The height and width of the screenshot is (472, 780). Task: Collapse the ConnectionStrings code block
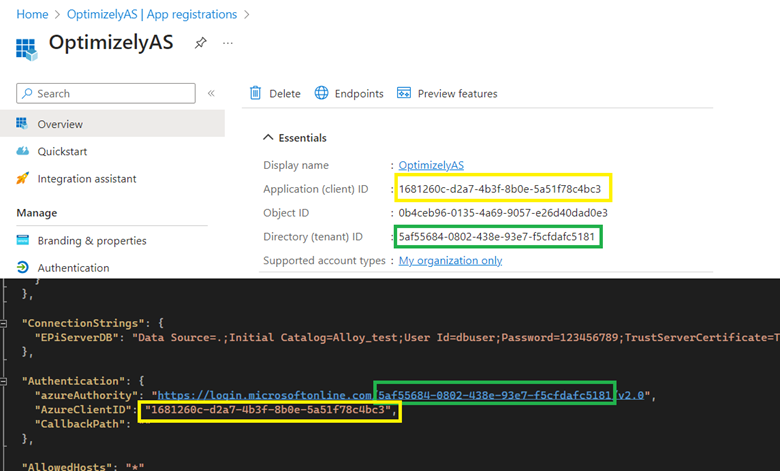pyautogui.click(x=3, y=323)
